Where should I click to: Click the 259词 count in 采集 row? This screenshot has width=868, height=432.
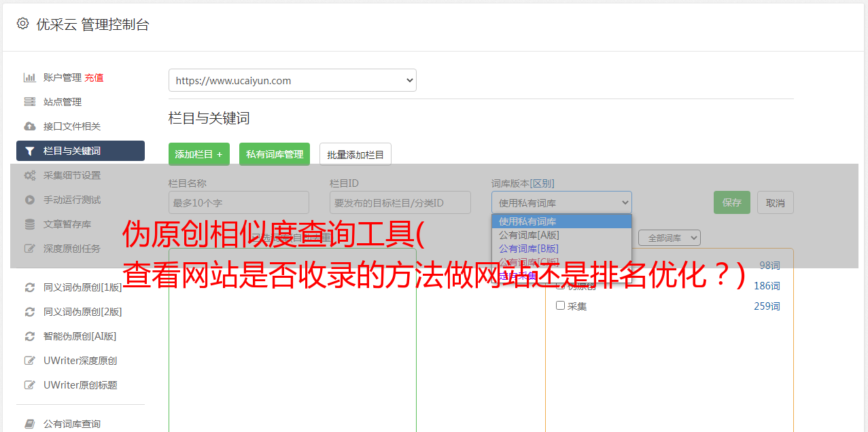767,306
